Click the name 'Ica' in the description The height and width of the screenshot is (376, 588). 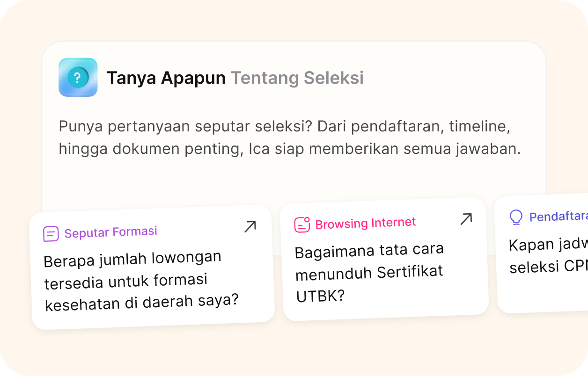[x=258, y=149]
